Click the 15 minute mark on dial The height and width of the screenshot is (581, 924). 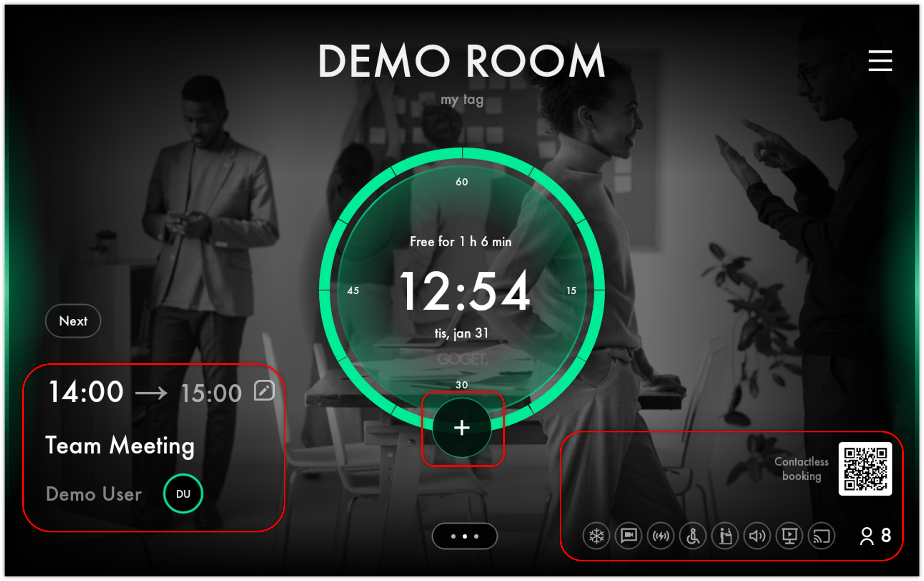tap(571, 291)
